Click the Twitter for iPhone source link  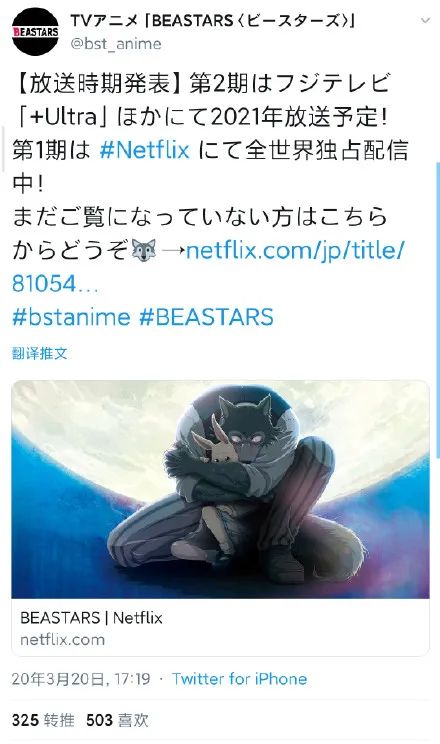click(x=240, y=679)
